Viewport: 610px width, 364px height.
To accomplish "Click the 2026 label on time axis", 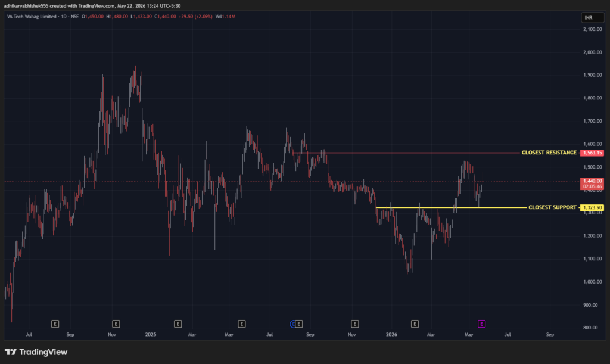I will (x=391, y=334).
